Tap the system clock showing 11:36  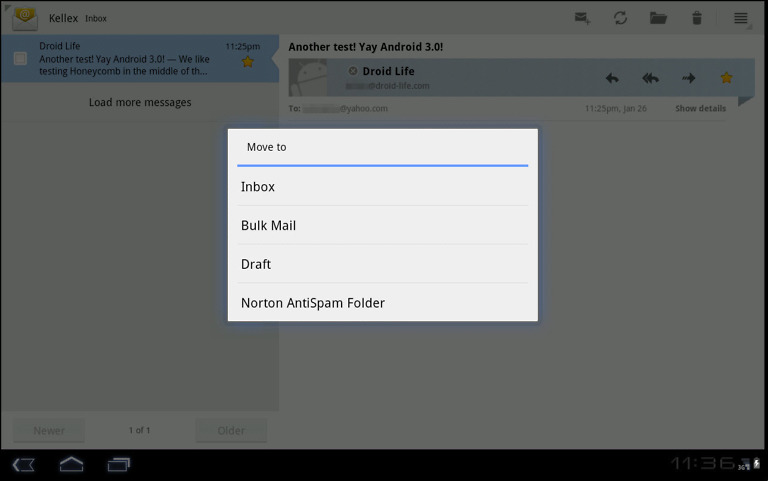(702, 463)
